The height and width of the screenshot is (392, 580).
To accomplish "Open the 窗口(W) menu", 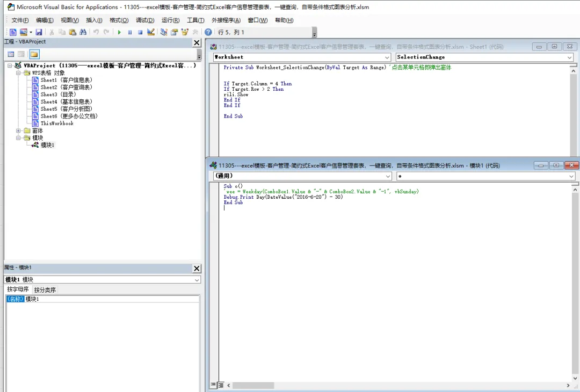I will click(258, 20).
